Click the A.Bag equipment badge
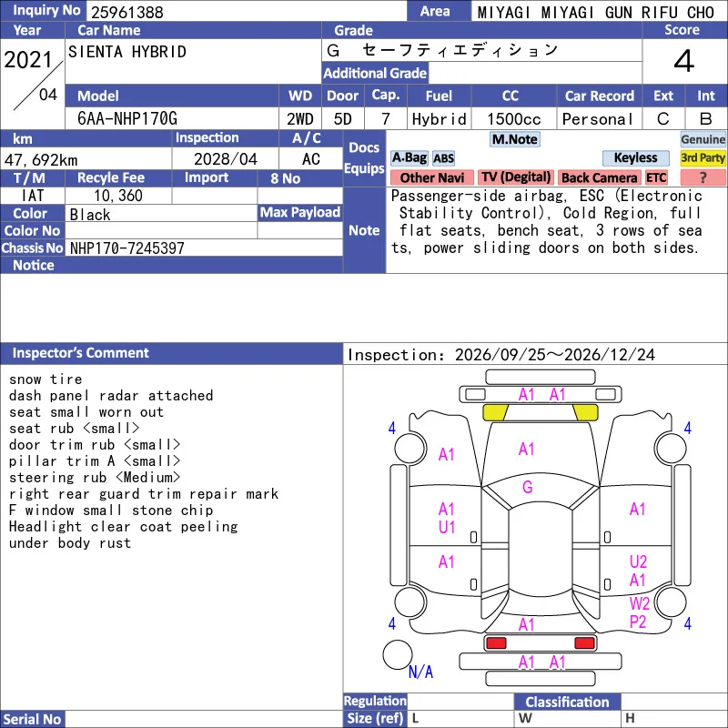Screen dimensions: 728x728 (x=409, y=158)
